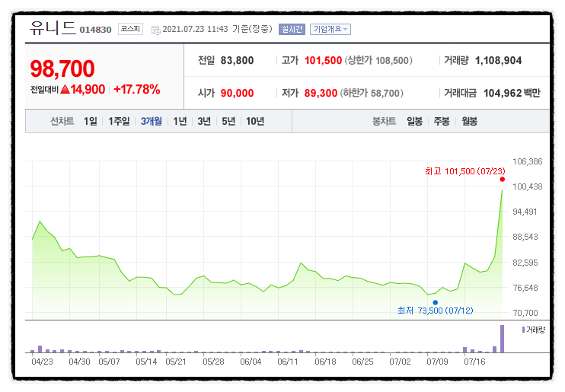This screenshot has width=565, height=392.
Task: Click the purple 거래량 legend swatch
Action: [x=523, y=330]
